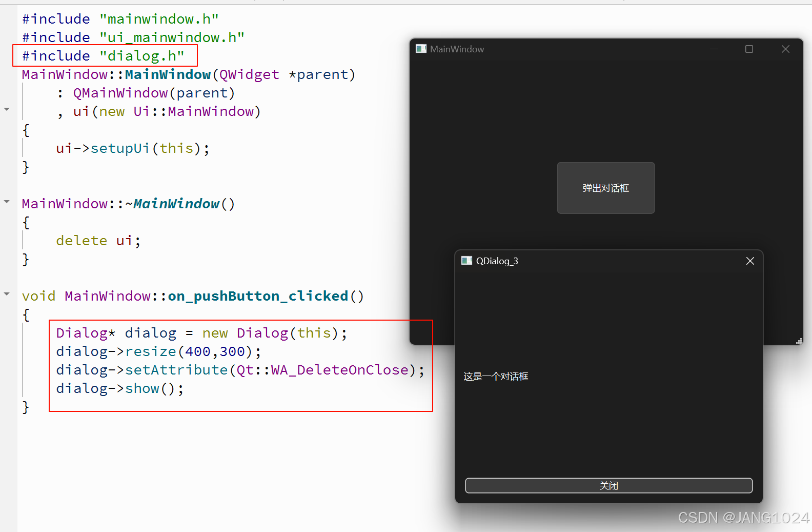Click the 关闭 button in QDialog_3
812x532 pixels.
point(608,485)
